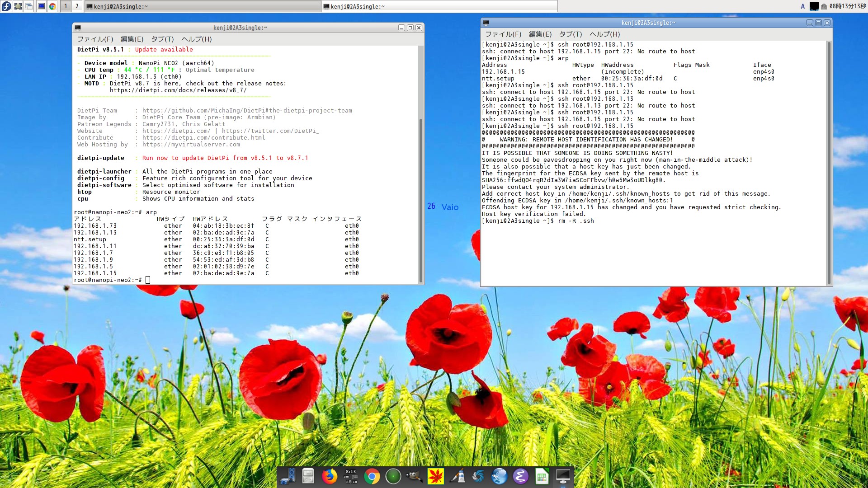
Task: Click the Chrome icon in dock
Action: coord(372,476)
